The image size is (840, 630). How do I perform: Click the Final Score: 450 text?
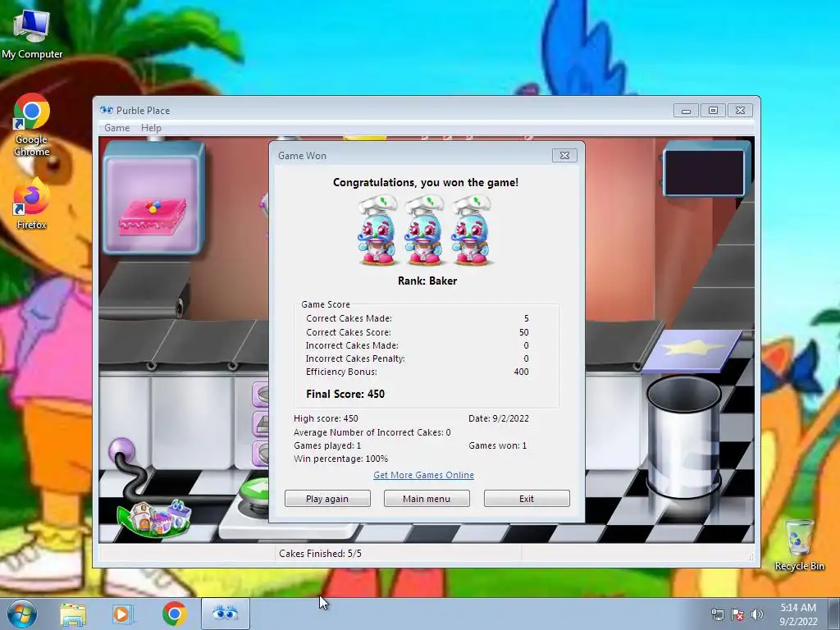(x=345, y=394)
